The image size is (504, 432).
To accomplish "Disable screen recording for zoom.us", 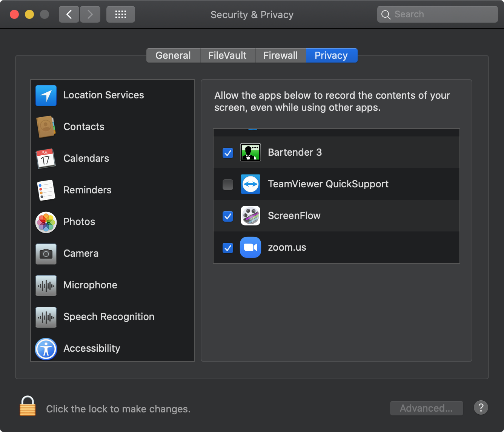I will tap(228, 248).
